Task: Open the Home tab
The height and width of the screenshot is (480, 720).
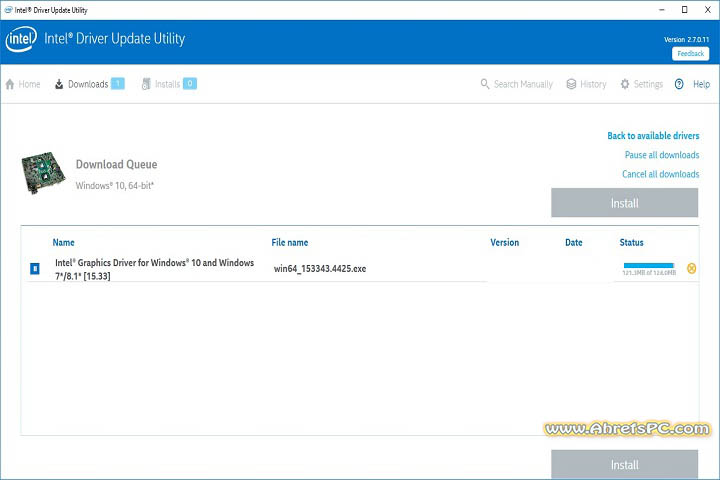Action: tap(23, 84)
